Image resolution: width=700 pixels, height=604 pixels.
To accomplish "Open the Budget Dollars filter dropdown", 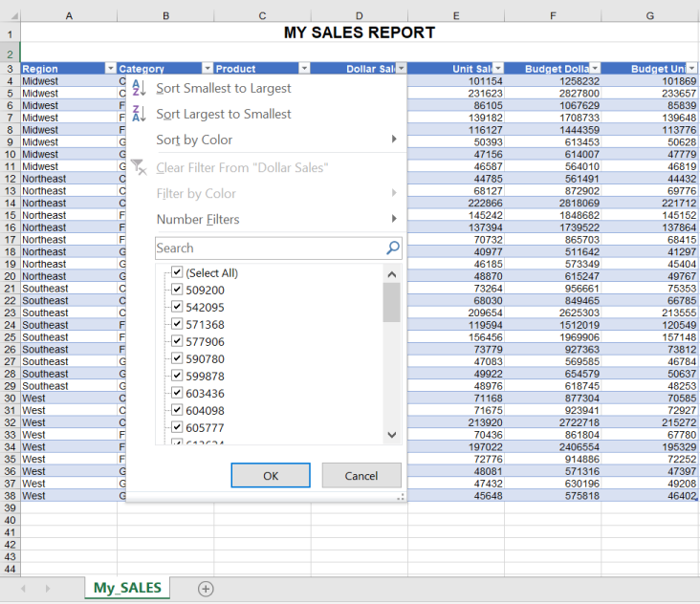I will click(594, 69).
